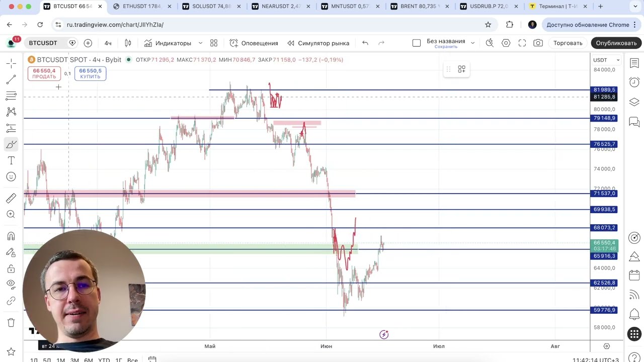The image size is (644, 362).
Task: Click Доступно обновление Chrome button
Action: [x=588, y=25]
